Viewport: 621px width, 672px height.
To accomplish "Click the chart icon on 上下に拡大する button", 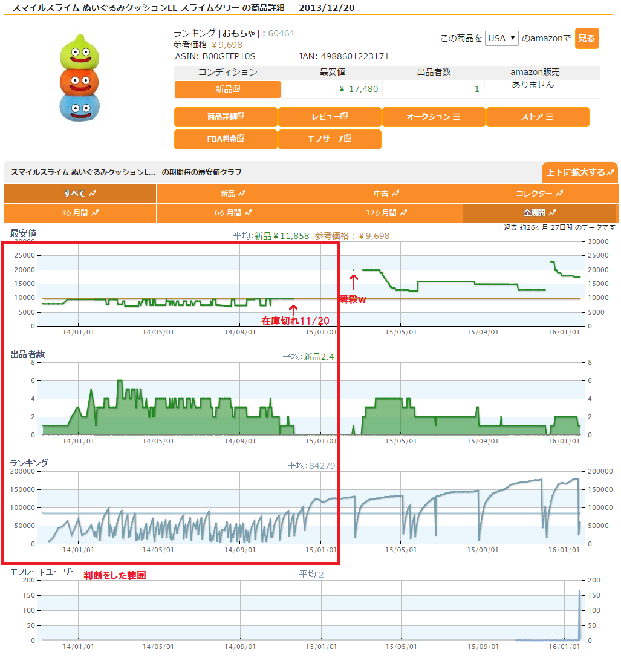I will pyautogui.click(x=610, y=172).
